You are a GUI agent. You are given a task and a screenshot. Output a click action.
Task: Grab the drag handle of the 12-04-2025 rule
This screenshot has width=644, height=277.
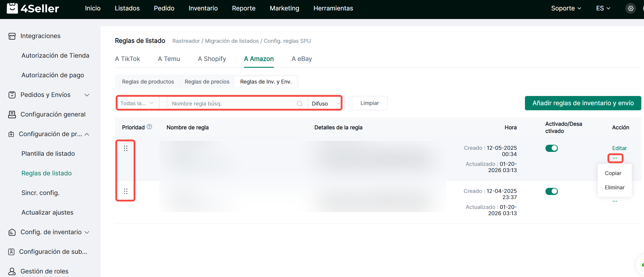coord(126,191)
